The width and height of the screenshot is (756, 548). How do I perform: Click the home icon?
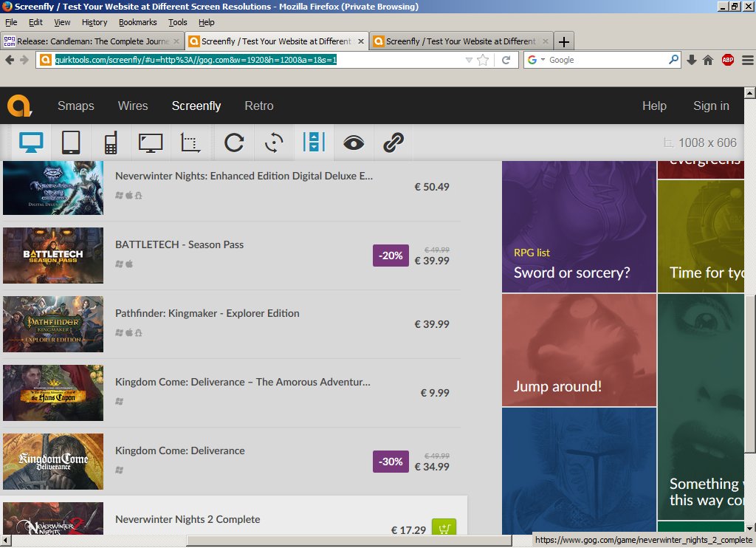(708, 60)
